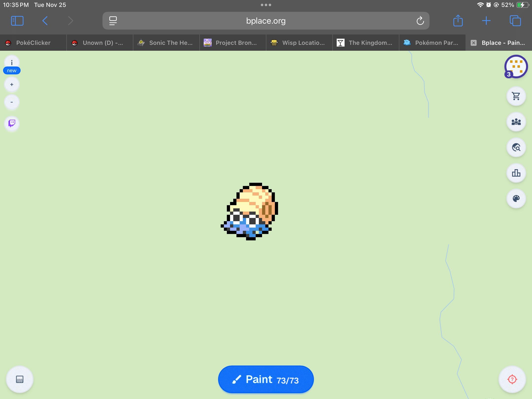Viewport: 532px width, 399px height.
Task: Close the Bplace tab
Action: (x=473, y=43)
